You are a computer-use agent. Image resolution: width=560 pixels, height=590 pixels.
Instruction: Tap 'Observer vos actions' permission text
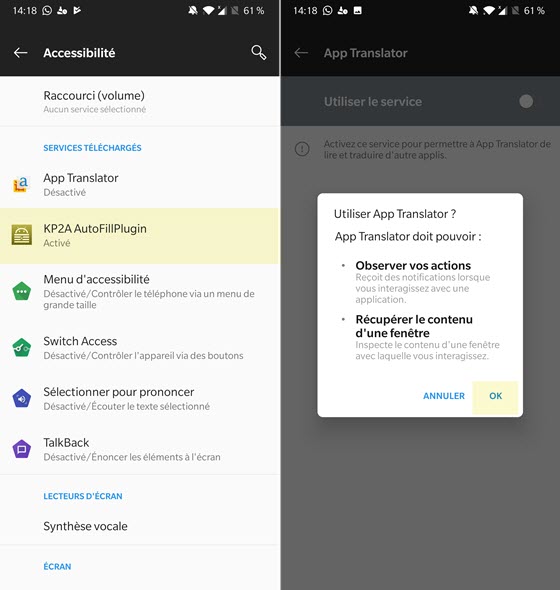pos(413,265)
